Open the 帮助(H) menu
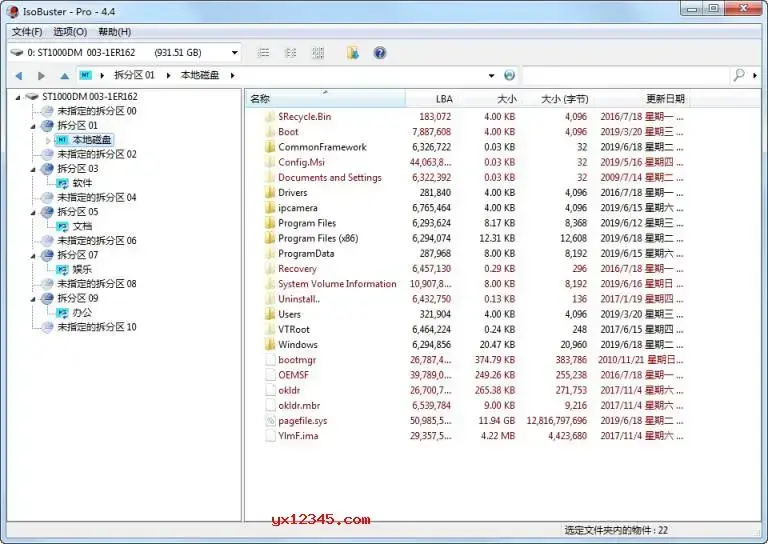This screenshot has width=768, height=544. click(114, 32)
